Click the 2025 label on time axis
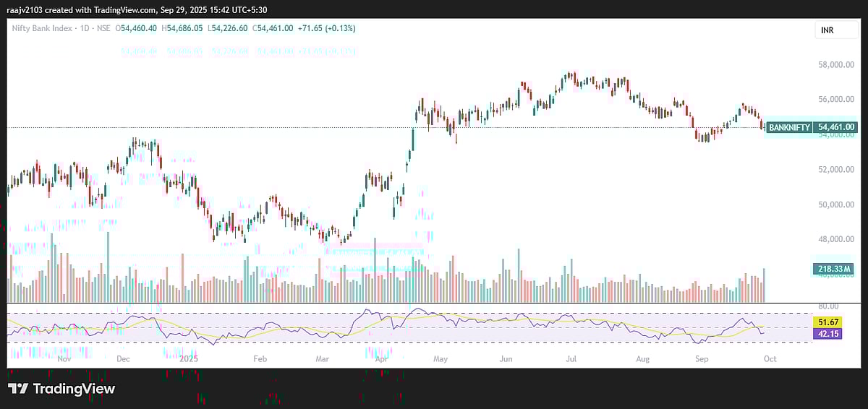Image resolution: width=868 pixels, height=409 pixels. [x=188, y=358]
